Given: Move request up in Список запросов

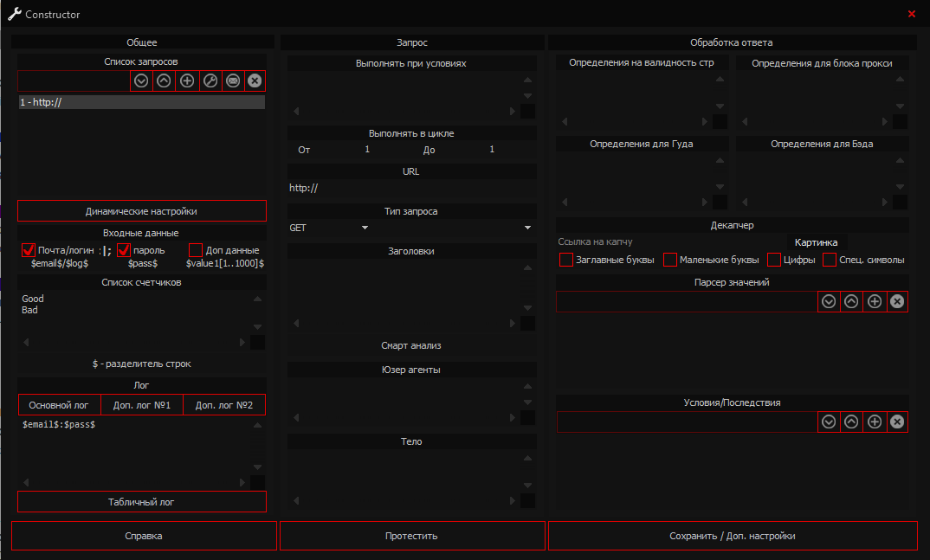Looking at the screenshot, I should (165, 80).
